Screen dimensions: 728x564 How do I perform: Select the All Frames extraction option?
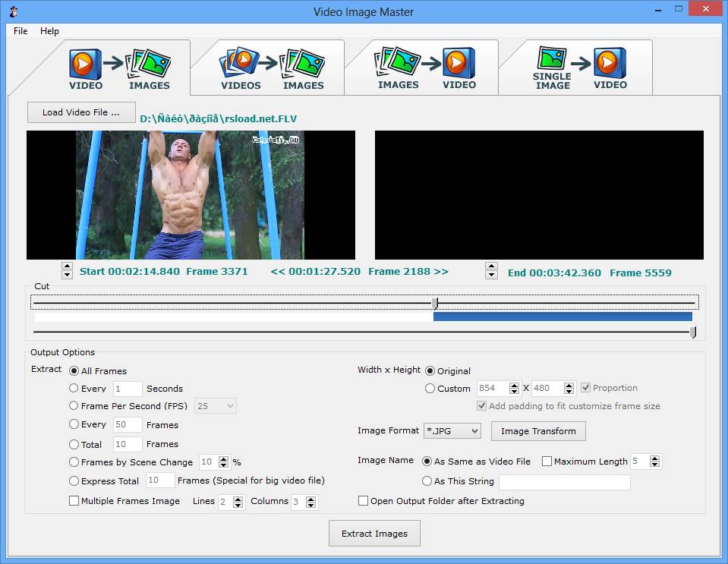click(x=74, y=370)
